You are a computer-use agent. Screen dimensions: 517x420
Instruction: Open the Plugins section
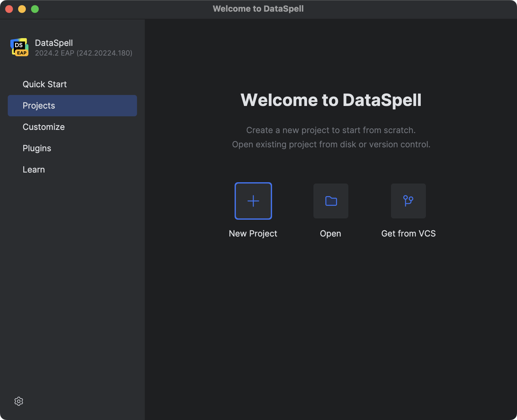pos(37,148)
